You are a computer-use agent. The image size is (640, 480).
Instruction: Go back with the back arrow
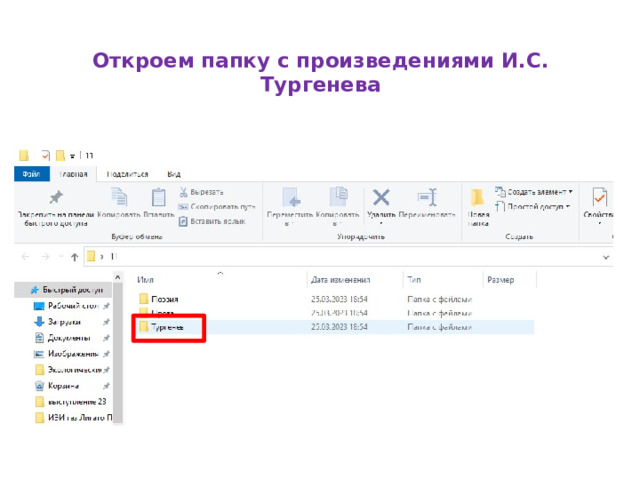click(25, 257)
